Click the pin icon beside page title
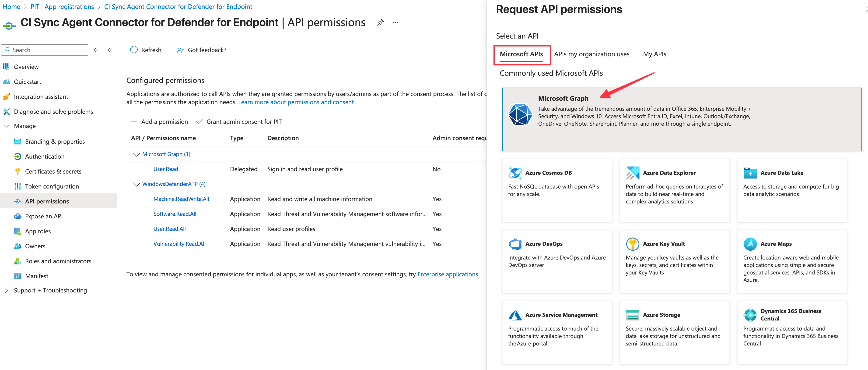This screenshot has height=370, width=868. (x=380, y=23)
